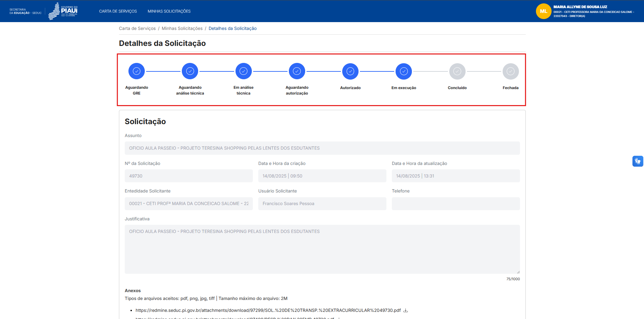This screenshot has height=319, width=644.
Task: Click the Assunto text field
Action: click(x=322, y=148)
